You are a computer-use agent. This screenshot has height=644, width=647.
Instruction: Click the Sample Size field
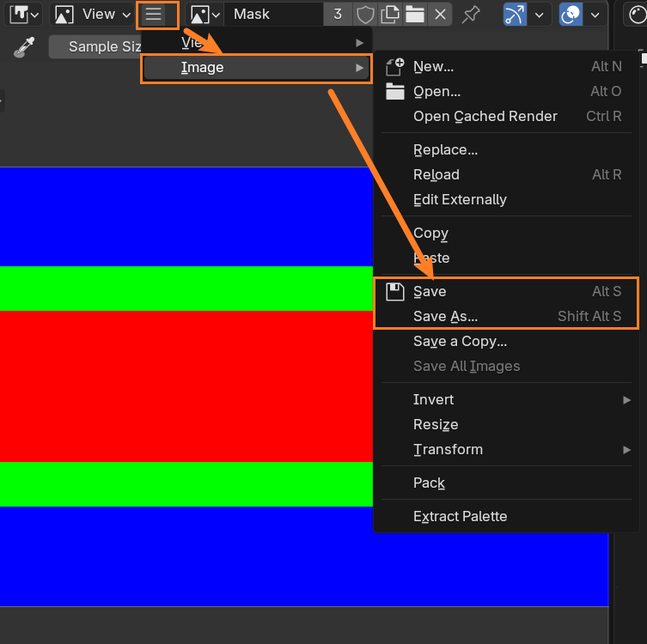[x=95, y=46]
